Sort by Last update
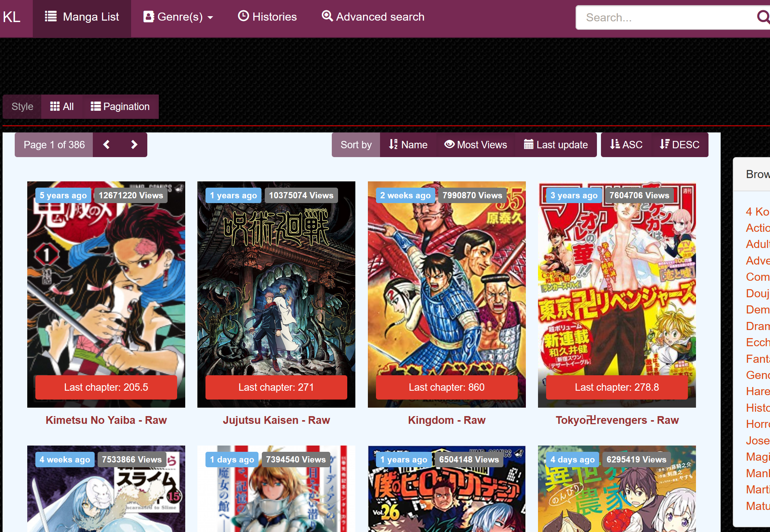 (x=556, y=145)
